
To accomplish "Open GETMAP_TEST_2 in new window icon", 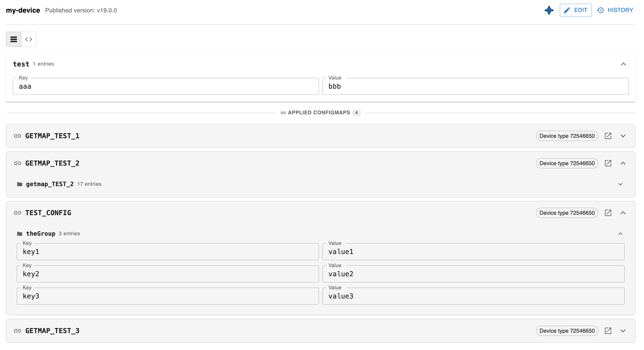I will tap(608, 163).
